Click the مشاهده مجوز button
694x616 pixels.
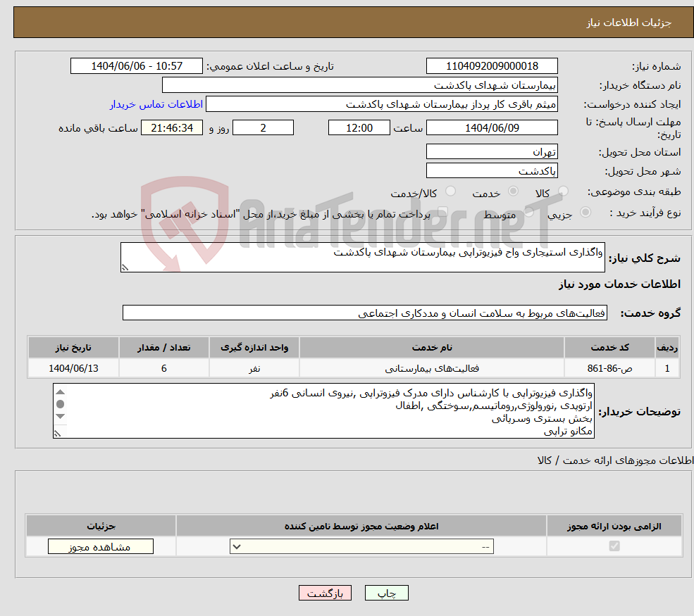[x=100, y=546]
